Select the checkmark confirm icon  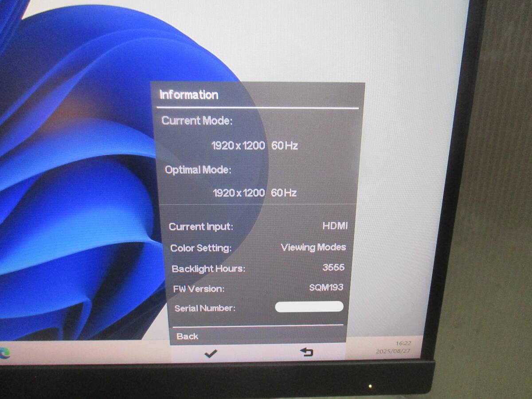click(211, 353)
